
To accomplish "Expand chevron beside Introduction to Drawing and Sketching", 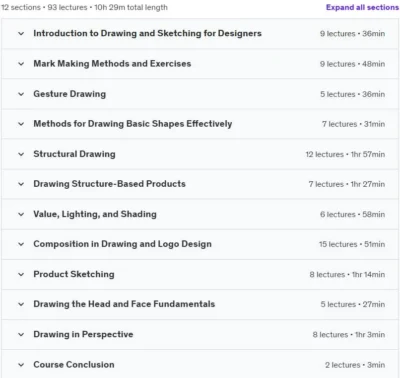I will point(21,34).
